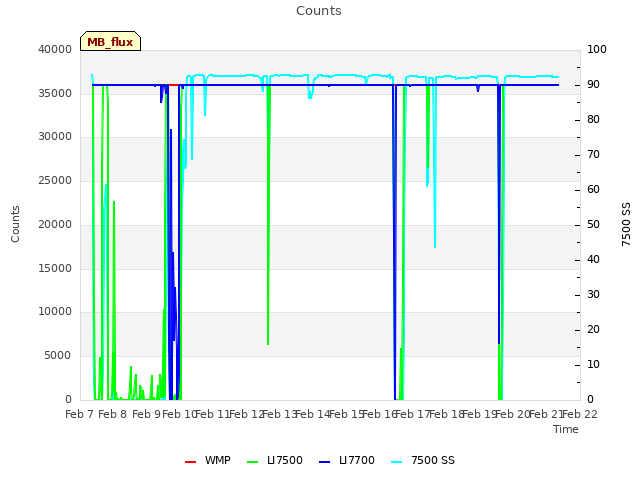Click the Feb 11 date tick label
This screenshot has width=640, height=480.
213,415
